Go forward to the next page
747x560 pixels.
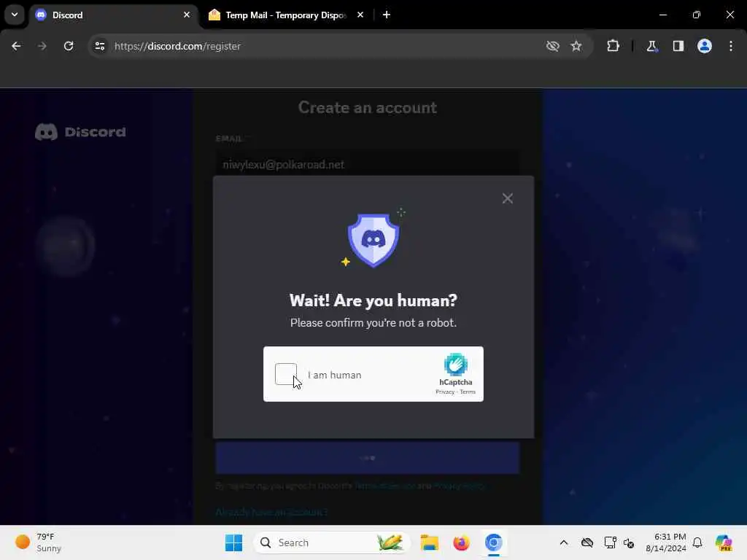click(42, 46)
